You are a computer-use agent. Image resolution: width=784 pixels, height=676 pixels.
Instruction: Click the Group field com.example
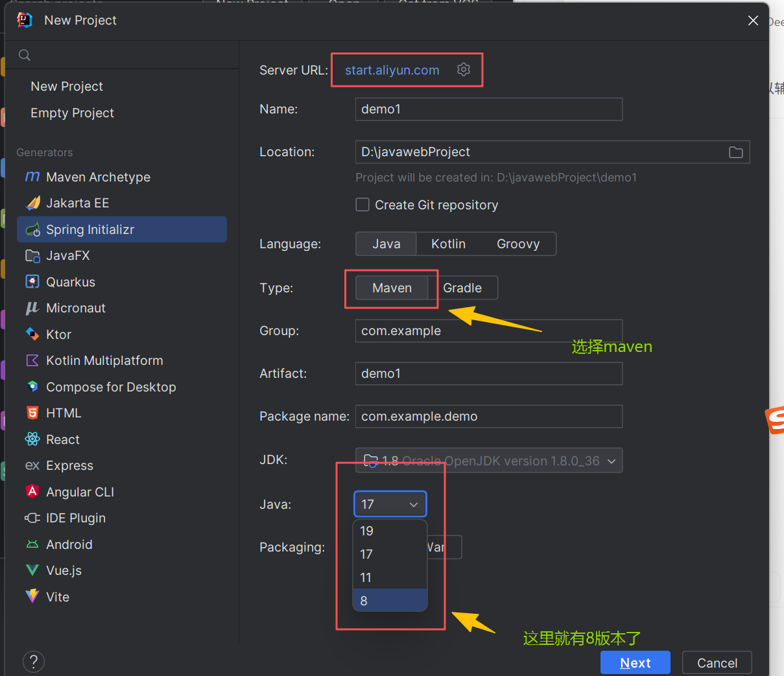[x=489, y=331]
